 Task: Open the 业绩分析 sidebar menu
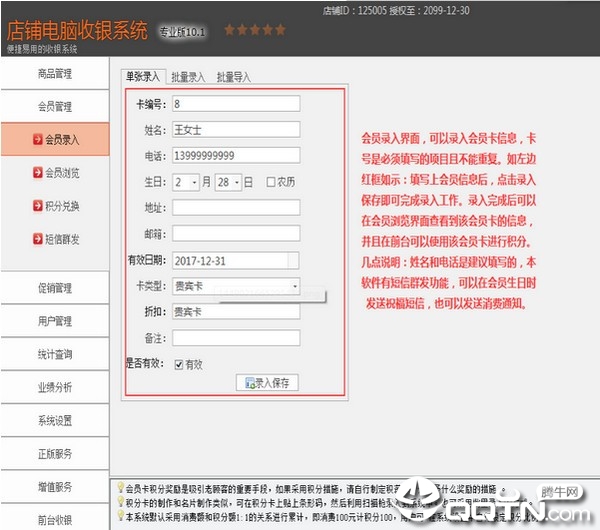pyautogui.click(x=55, y=387)
